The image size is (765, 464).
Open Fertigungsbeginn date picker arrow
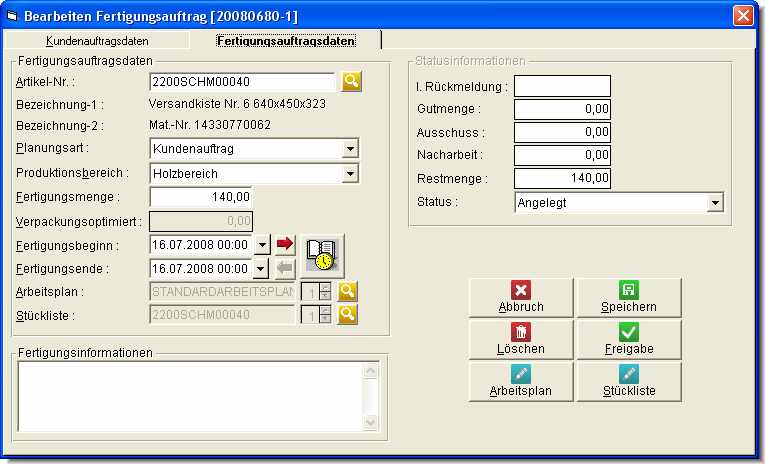(262, 244)
